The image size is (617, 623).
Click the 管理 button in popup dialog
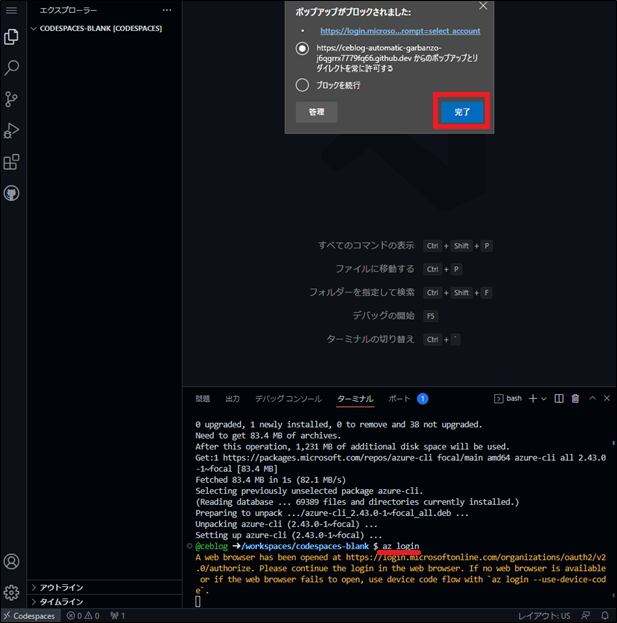[317, 112]
